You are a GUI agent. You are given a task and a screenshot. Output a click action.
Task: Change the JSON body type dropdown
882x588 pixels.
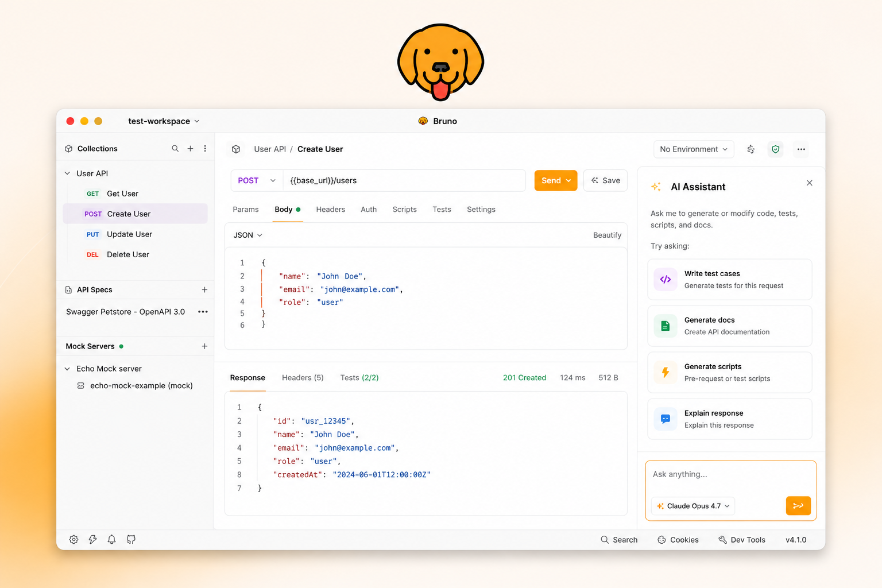coord(247,235)
